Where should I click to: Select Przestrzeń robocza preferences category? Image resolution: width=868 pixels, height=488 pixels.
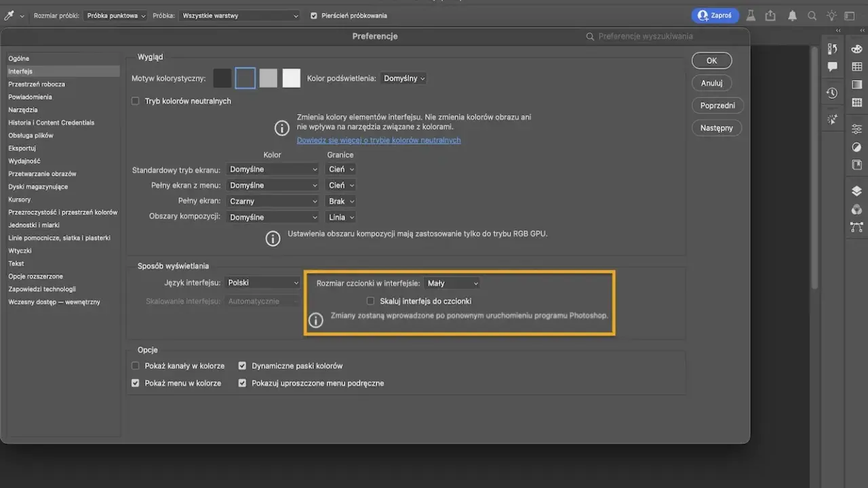point(37,84)
